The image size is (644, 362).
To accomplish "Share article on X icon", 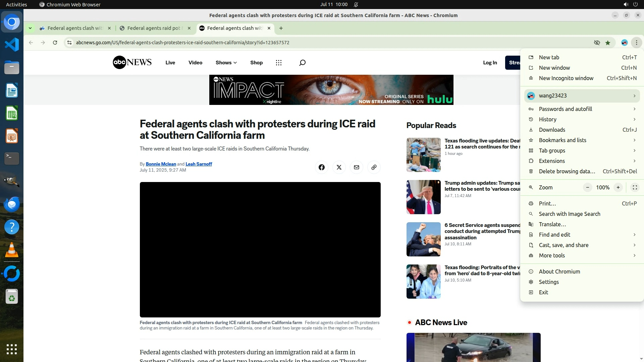I will (339, 167).
